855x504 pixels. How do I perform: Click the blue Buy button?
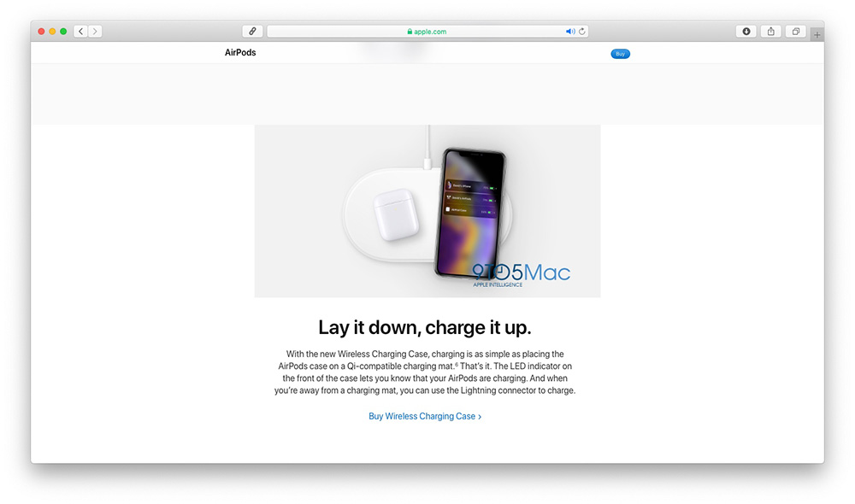point(620,54)
